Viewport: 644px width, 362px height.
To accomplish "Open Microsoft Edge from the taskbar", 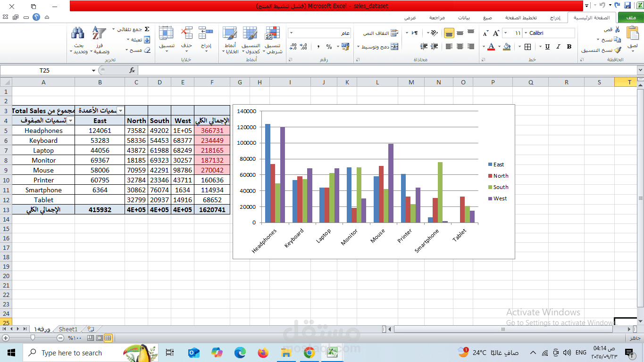I will [x=240, y=353].
